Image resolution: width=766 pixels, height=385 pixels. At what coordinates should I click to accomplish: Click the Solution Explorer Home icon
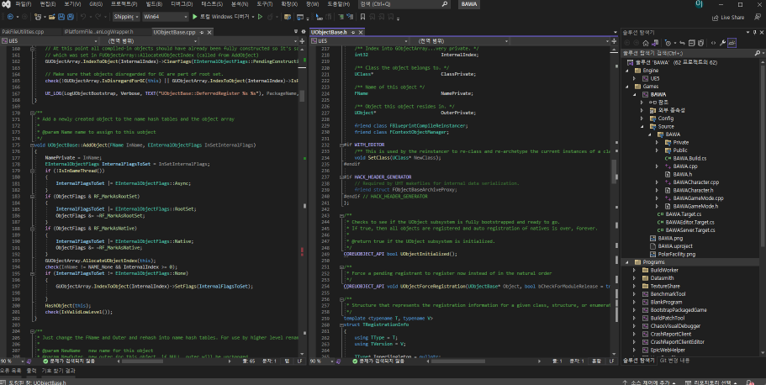[x=646, y=43]
